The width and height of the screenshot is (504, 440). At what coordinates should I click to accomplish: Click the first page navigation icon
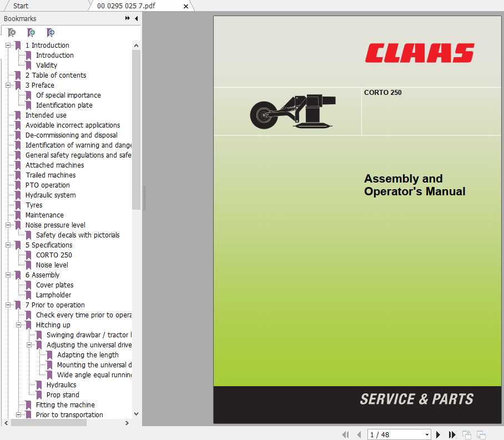345,434
